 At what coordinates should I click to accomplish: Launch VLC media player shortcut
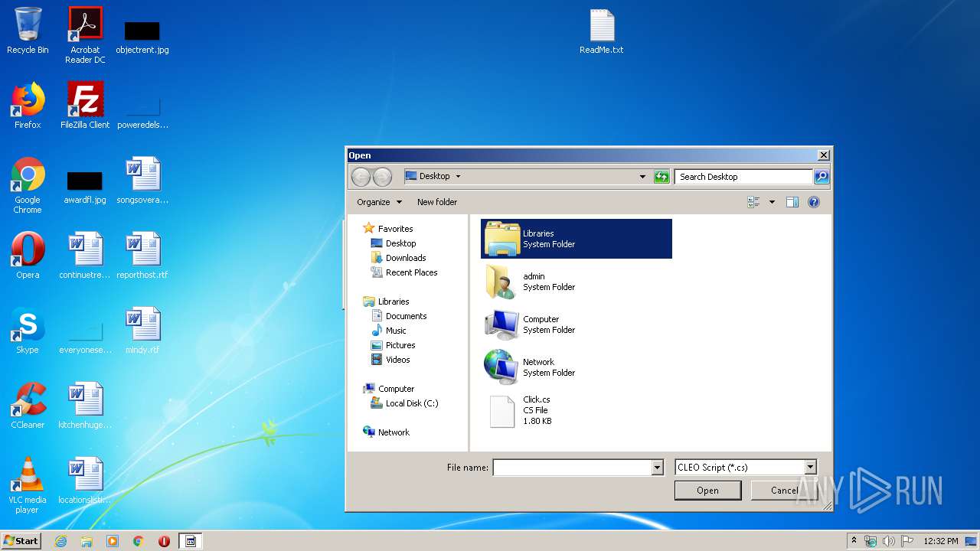click(28, 486)
